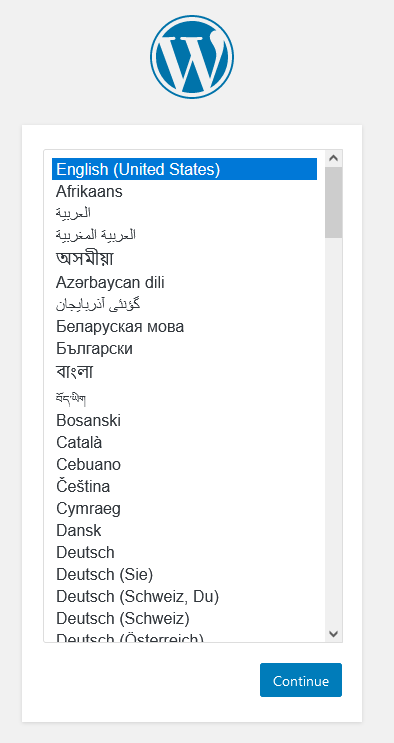Select Беларуская мова language
The width and height of the screenshot is (394, 743).
point(184,326)
